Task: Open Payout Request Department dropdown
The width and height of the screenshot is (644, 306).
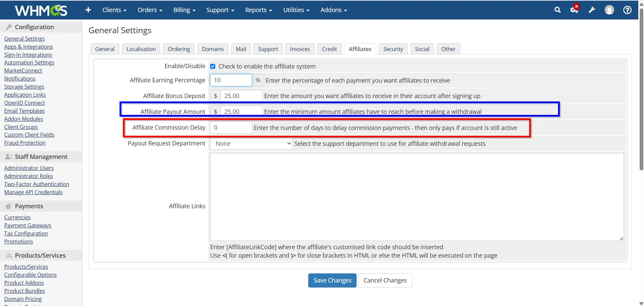Action: coord(251,143)
